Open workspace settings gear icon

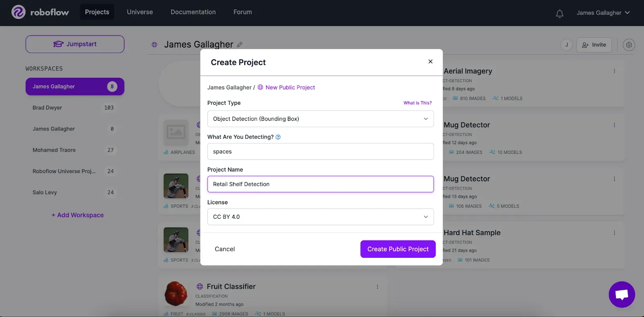click(x=629, y=45)
